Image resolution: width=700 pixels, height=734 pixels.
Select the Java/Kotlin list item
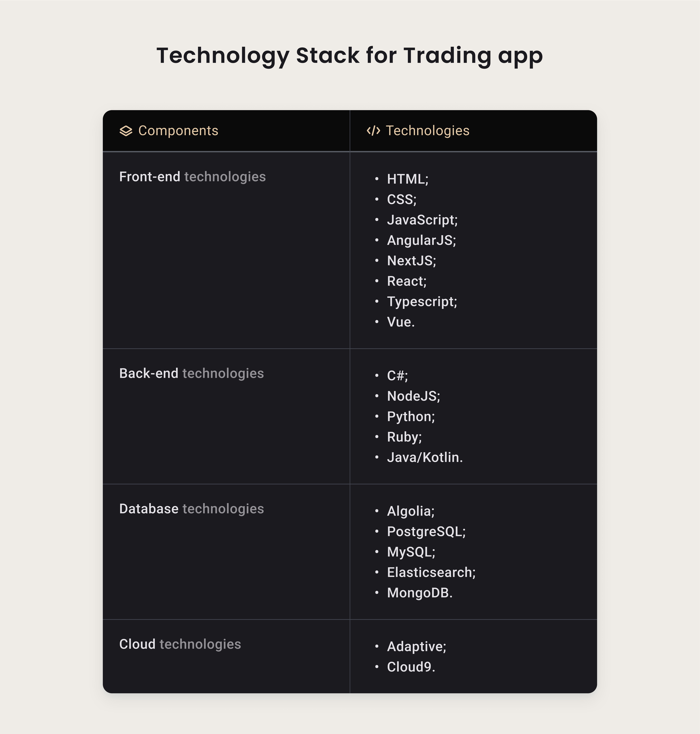[x=425, y=457]
